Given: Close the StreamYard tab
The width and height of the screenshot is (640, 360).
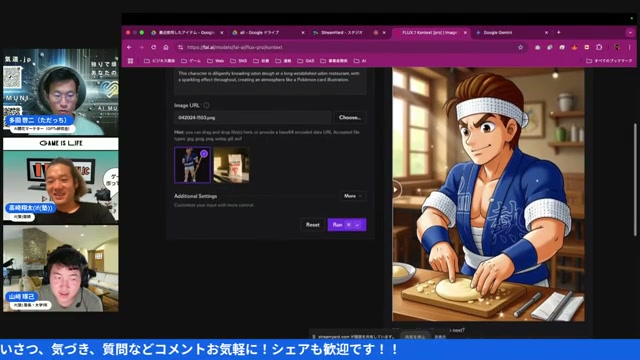Looking at the screenshot, I should pyautogui.click(x=384, y=33).
